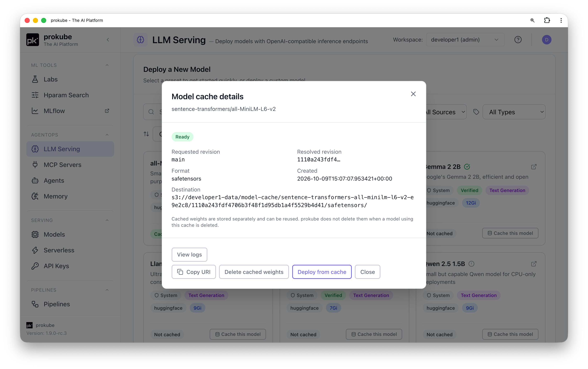Collapse the SERVING section
The image size is (588, 369).
point(107,220)
